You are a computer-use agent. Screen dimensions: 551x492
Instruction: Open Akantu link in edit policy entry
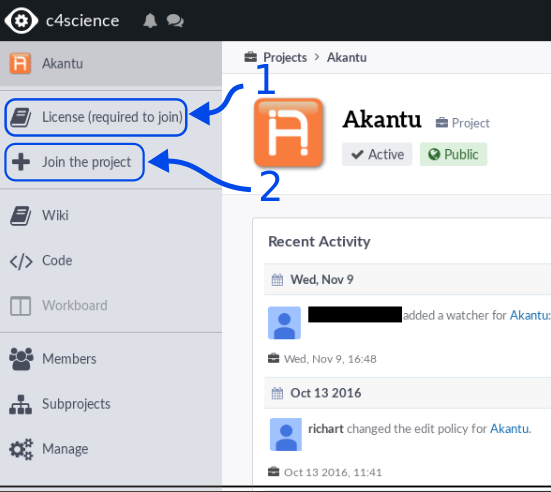pyautogui.click(x=509, y=429)
